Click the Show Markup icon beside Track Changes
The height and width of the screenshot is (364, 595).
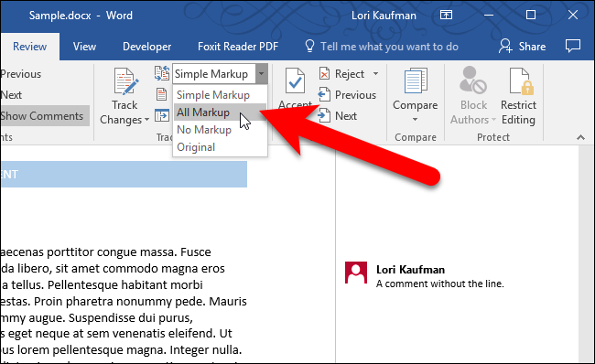[162, 94]
